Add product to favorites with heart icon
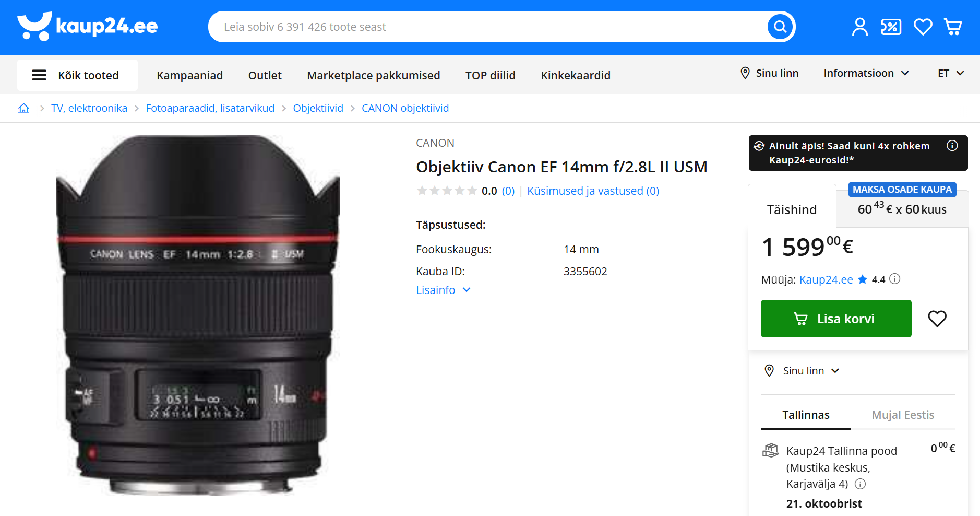 tap(937, 319)
